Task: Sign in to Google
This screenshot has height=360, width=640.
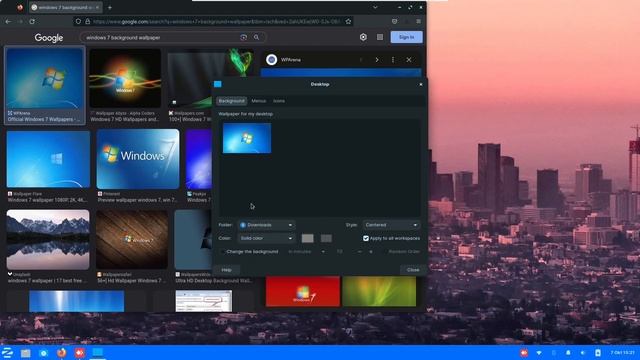Action: coord(406,37)
